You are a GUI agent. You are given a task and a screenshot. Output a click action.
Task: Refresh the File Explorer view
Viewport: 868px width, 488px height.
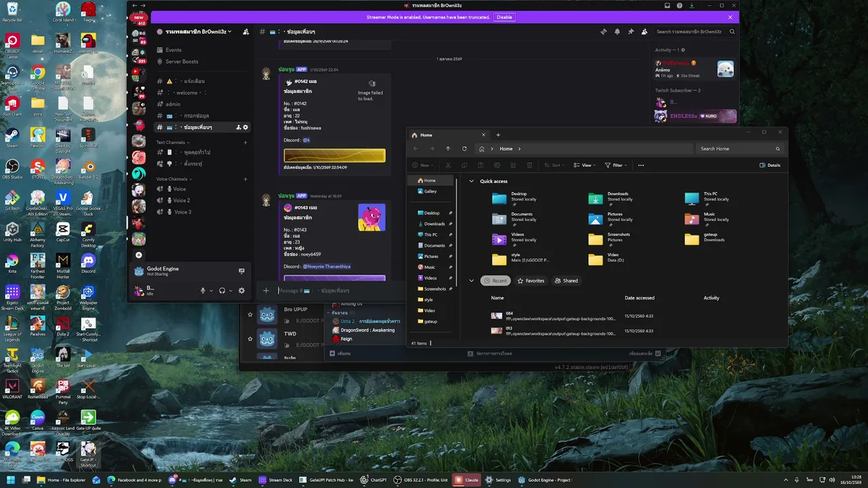click(465, 148)
